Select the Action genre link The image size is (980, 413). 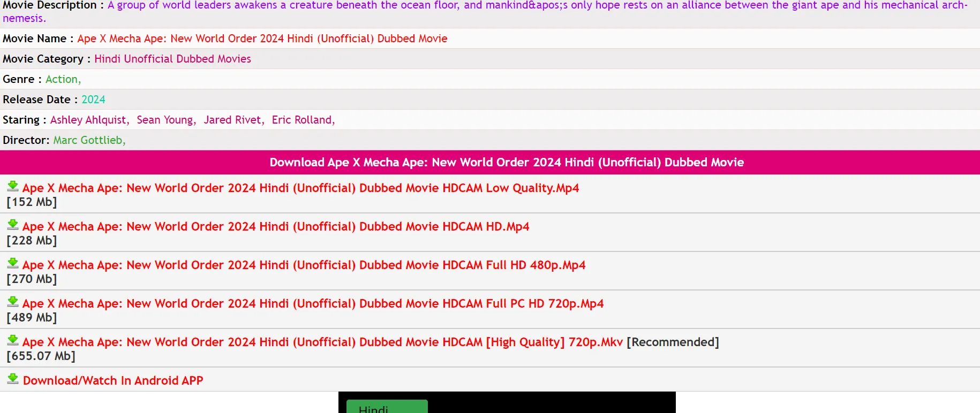tap(62, 79)
